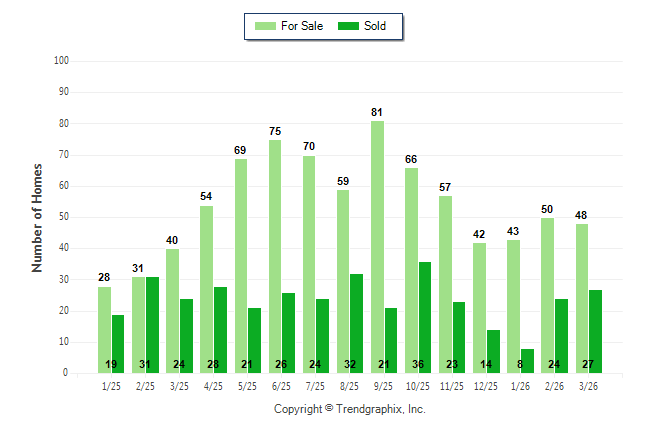Select the 1/26 Sold bar showing 8

(527, 360)
